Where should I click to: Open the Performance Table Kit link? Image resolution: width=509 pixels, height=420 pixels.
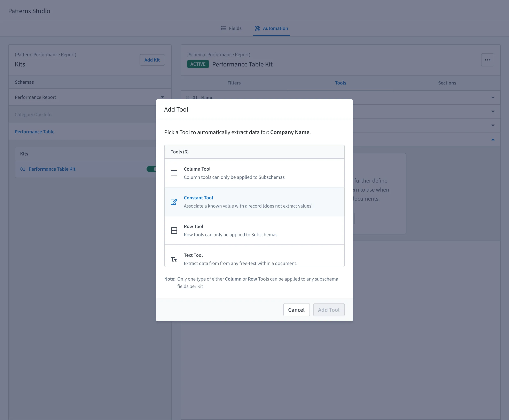[x=52, y=169]
